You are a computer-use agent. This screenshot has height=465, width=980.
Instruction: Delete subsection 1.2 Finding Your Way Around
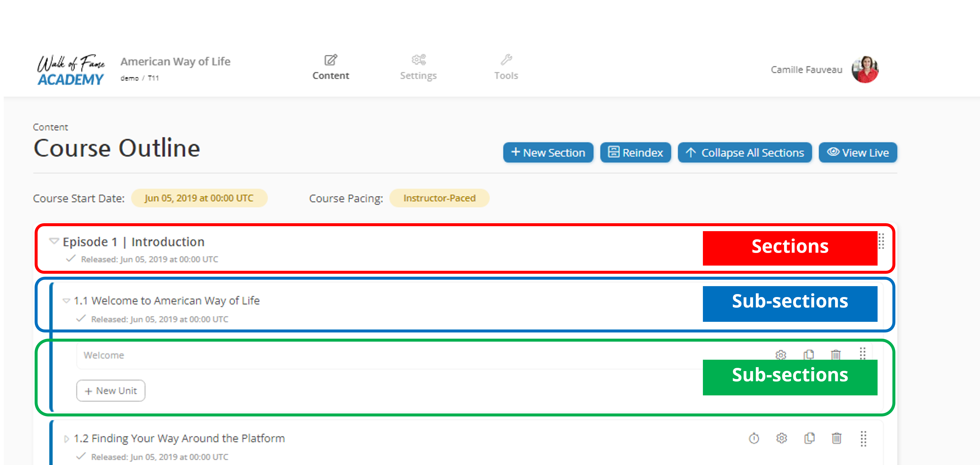837,438
